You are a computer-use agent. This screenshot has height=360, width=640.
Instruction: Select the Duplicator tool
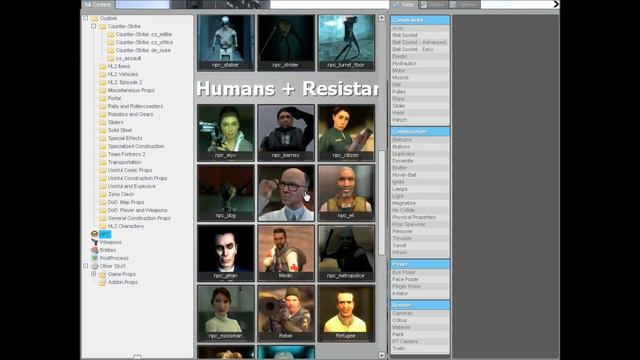point(420,154)
